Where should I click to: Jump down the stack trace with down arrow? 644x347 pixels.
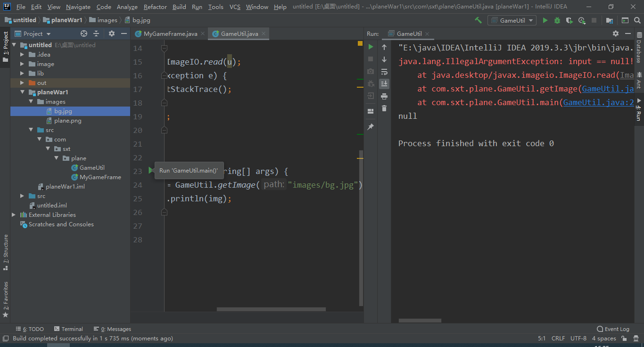[x=384, y=59]
